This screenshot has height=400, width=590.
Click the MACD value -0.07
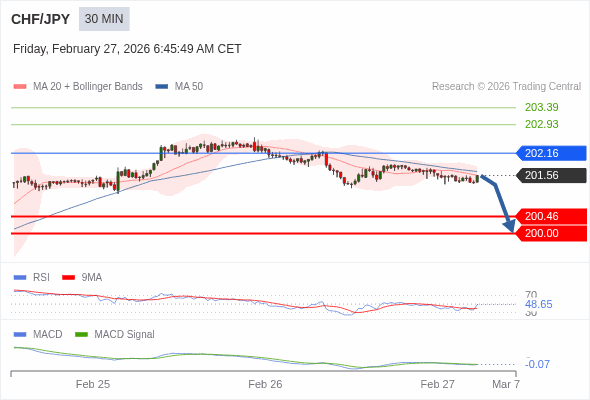(x=537, y=364)
